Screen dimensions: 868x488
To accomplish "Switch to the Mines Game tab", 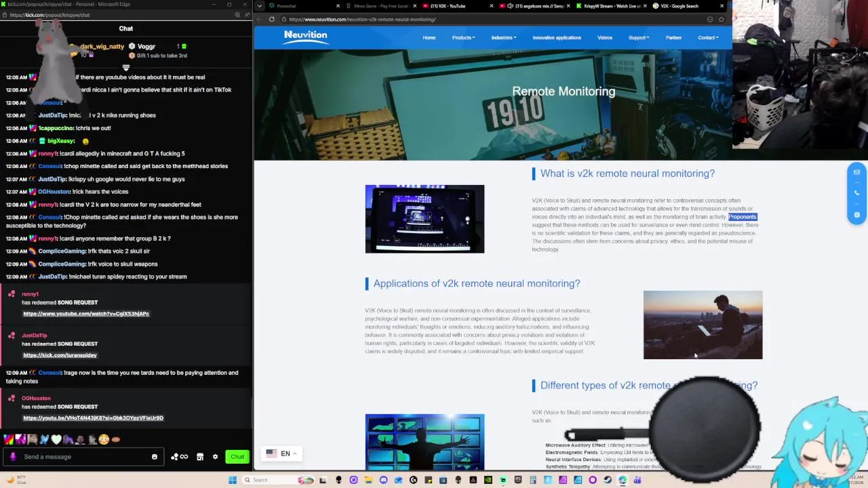I will tap(380, 6).
